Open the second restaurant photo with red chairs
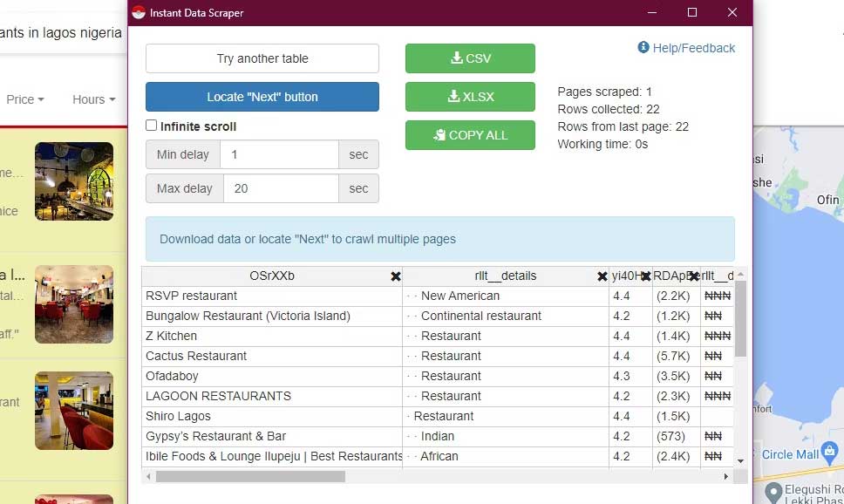 (74, 304)
